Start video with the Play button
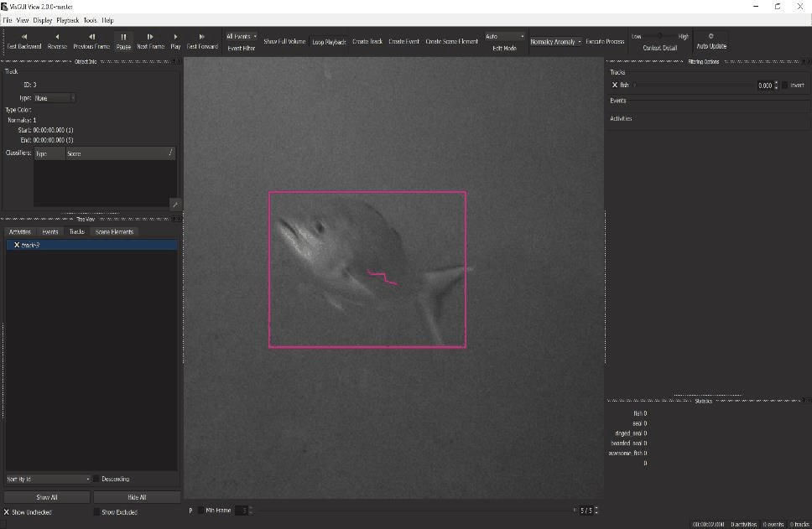This screenshot has width=812, height=529. coord(175,41)
